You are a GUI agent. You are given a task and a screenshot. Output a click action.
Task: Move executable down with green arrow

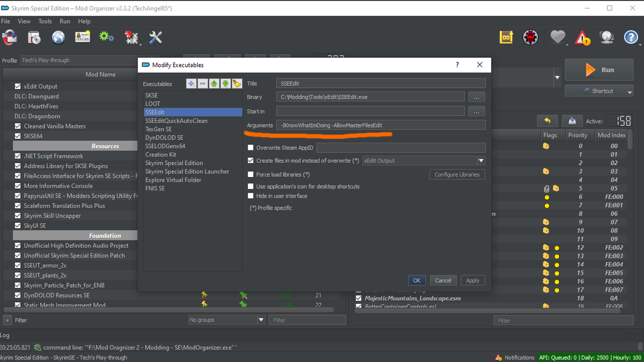pyautogui.click(x=225, y=84)
